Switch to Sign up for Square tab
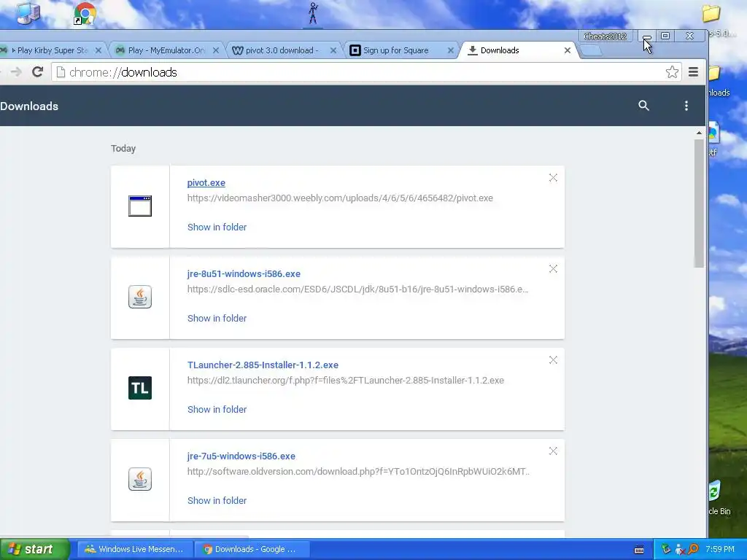The width and height of the screenshot is (747, 560). [x=400, y=50]
